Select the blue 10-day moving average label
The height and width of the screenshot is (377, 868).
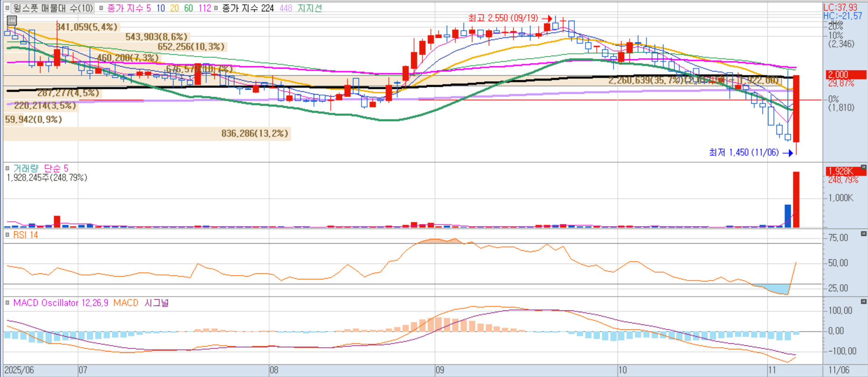pos(161,8)
